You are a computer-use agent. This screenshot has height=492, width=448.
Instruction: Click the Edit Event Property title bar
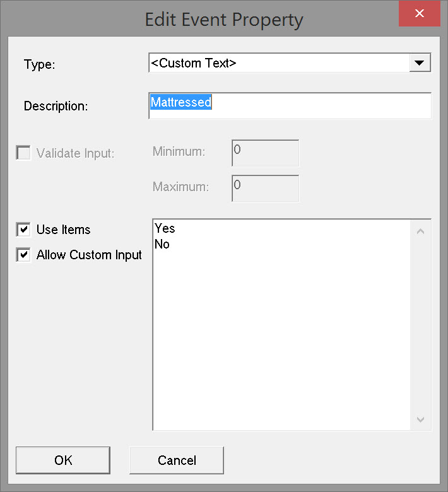(x=224, y=19)
